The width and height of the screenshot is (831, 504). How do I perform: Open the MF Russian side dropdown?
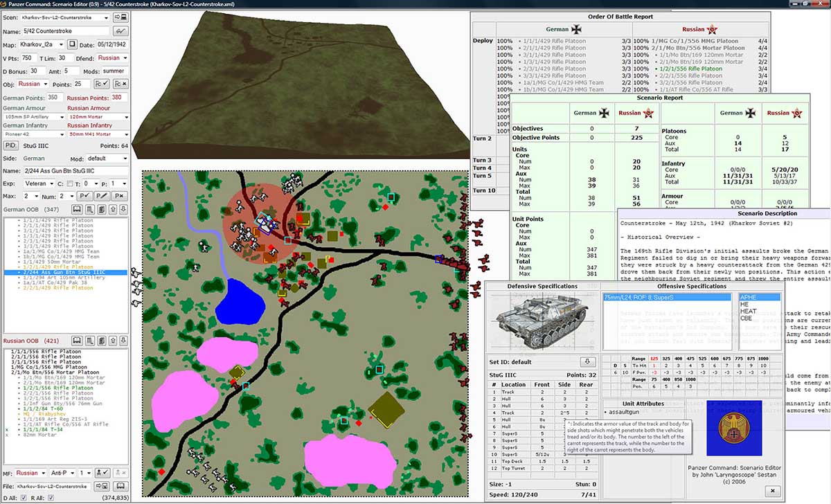coord(32,473)
